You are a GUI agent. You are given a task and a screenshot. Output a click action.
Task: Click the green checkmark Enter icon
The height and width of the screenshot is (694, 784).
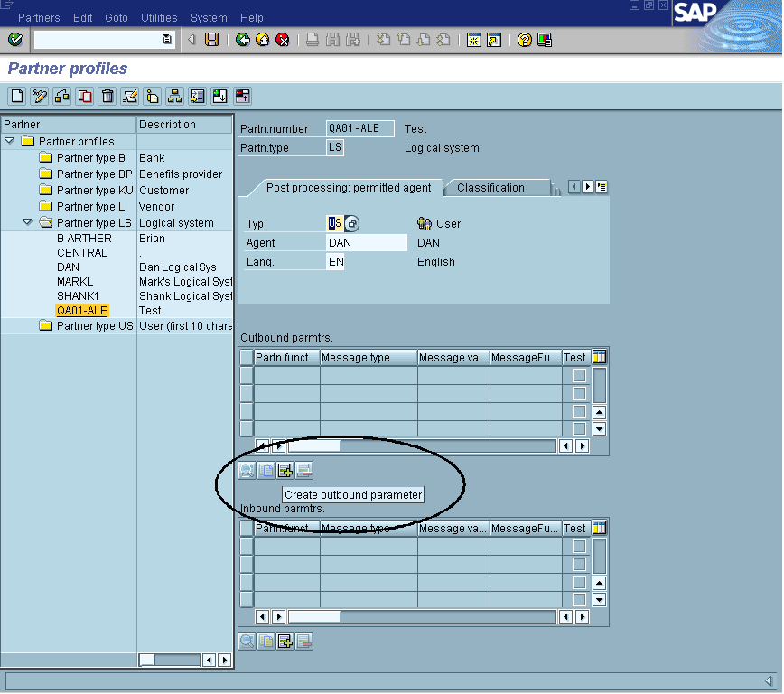coord(15,39)
